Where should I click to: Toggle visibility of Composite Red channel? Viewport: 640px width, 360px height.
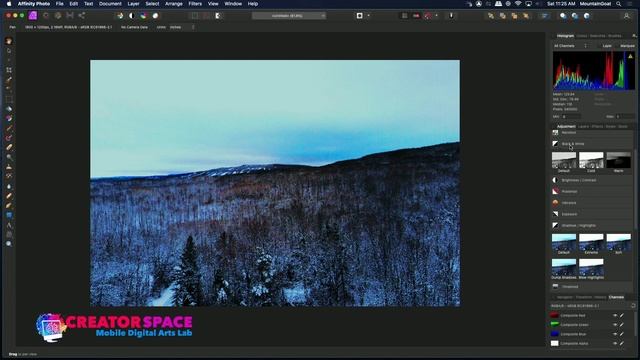615,316
